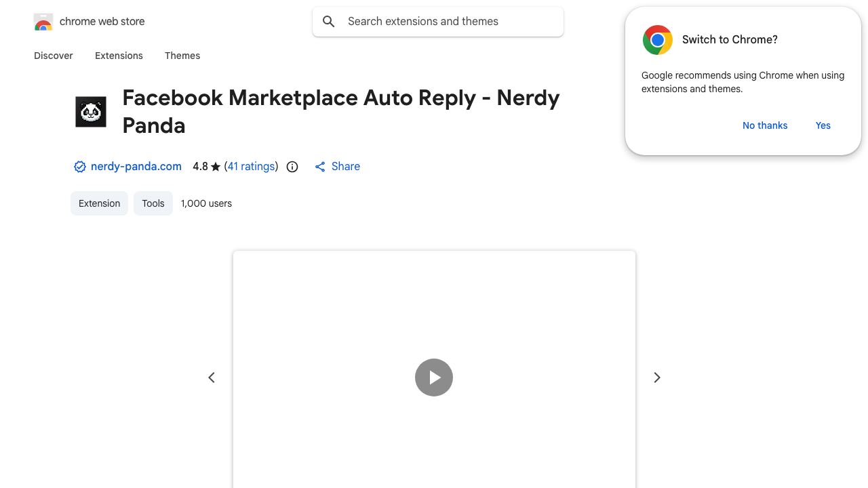
Task: Click the Nerdy Panda extension icon
Action: (x=91, y=112)
